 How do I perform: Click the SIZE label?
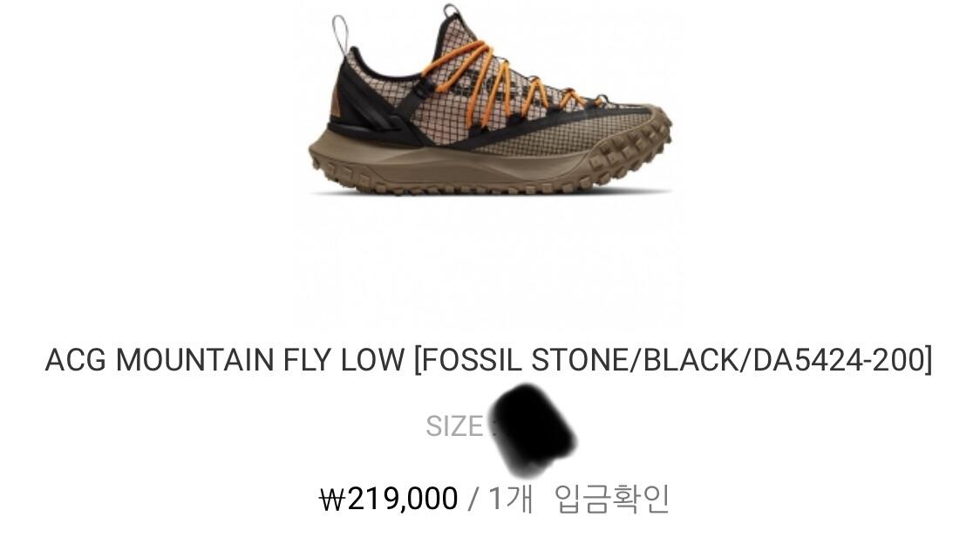point(454,426)
